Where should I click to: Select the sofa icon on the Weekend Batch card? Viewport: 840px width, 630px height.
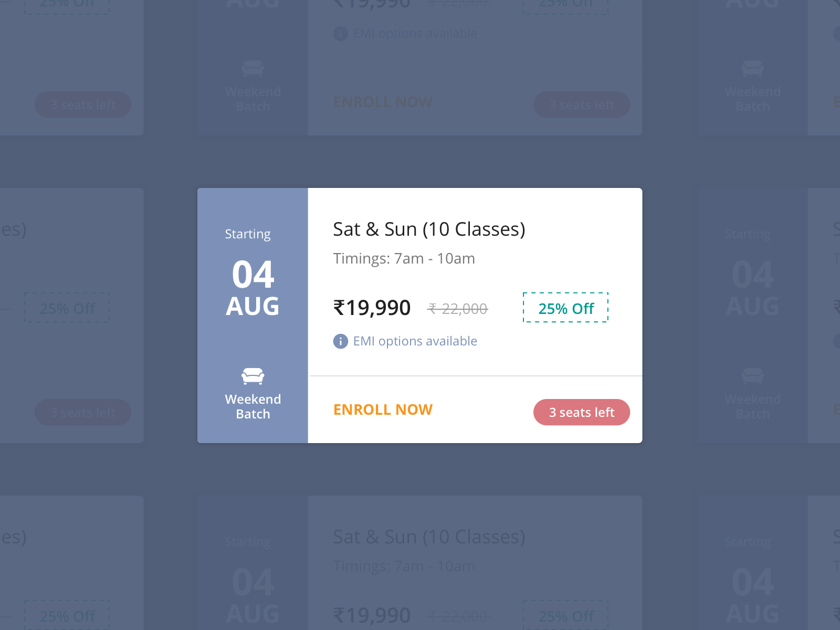[x=253, y=376]
